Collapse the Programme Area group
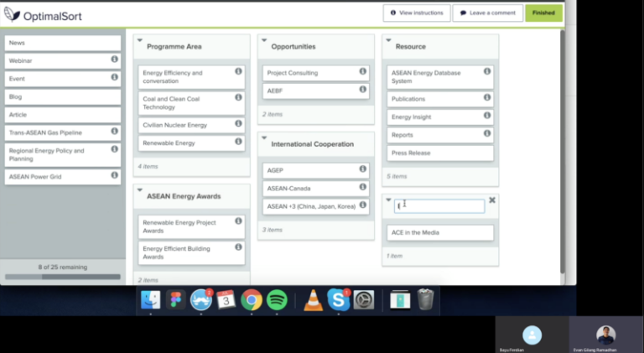 click(x=140, y=39)
